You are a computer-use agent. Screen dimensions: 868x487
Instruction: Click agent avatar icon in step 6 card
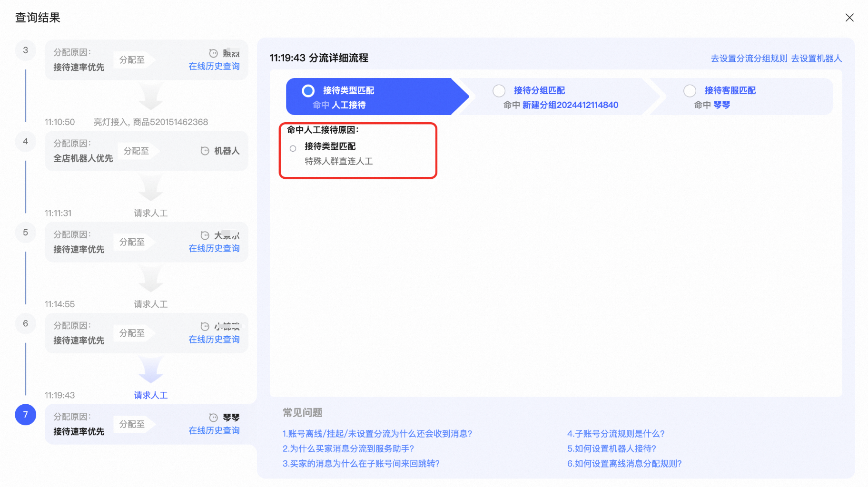tap(205, 326)
